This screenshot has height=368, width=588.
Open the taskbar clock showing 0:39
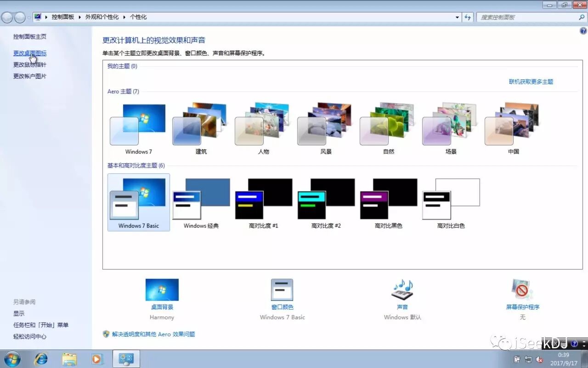563,359
